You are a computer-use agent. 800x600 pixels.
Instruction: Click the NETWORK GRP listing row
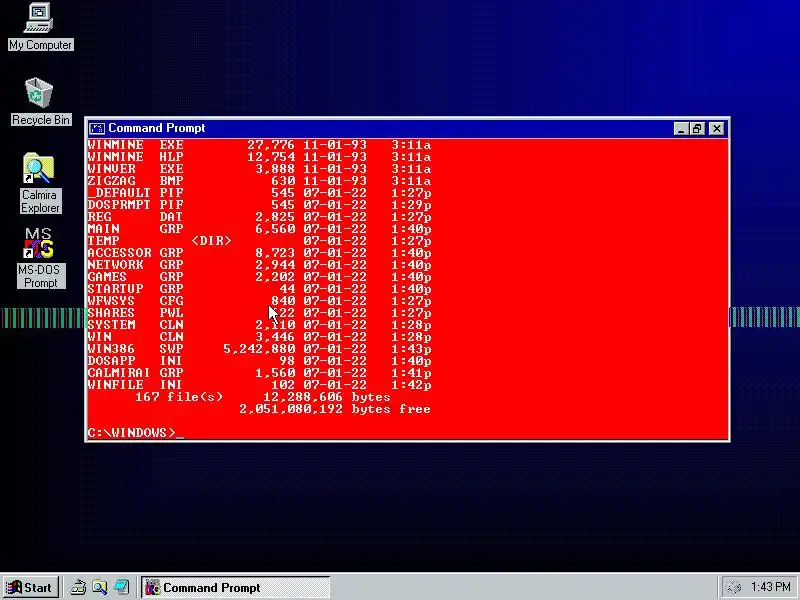(x=259, y=265)
